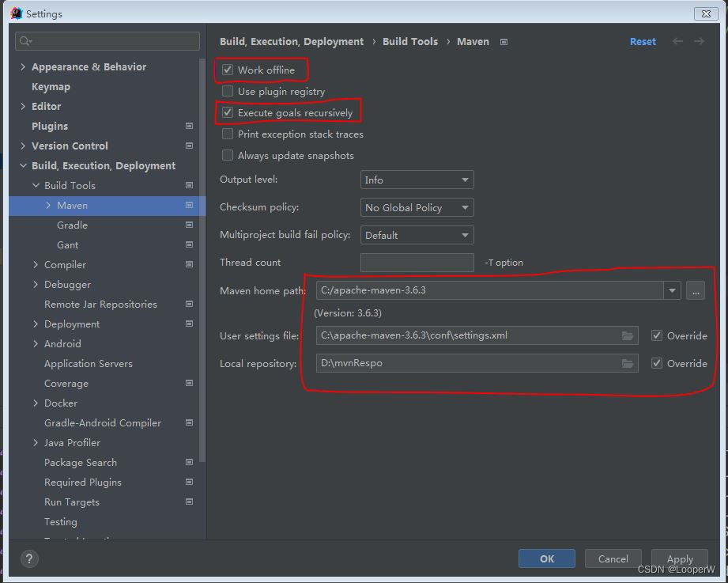Go back using the left arrow

[678, 41]
